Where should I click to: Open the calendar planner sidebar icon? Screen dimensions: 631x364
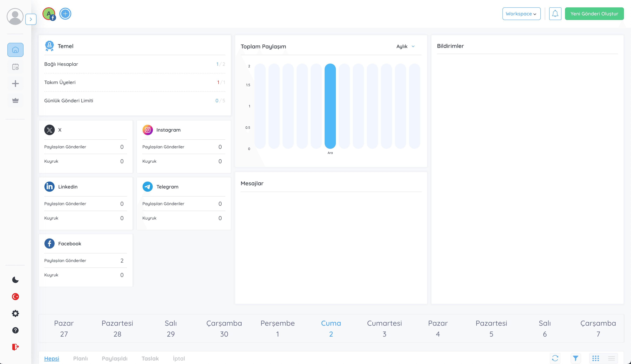15,67
